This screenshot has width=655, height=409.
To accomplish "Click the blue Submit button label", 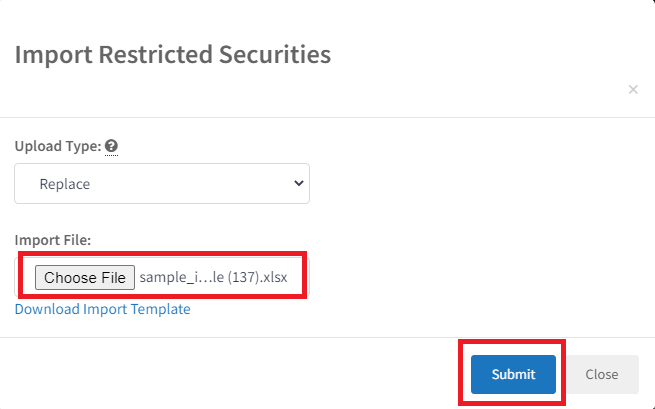I will pos(513,374).
